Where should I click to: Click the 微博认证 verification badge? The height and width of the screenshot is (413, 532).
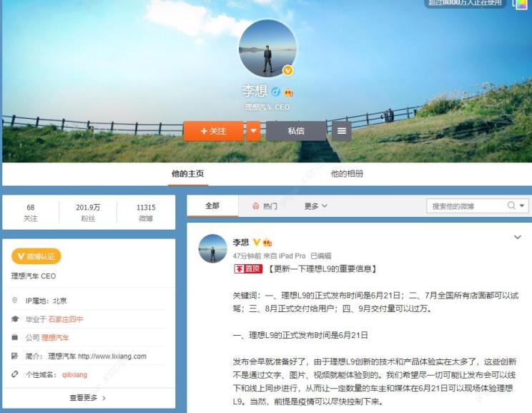36,256
